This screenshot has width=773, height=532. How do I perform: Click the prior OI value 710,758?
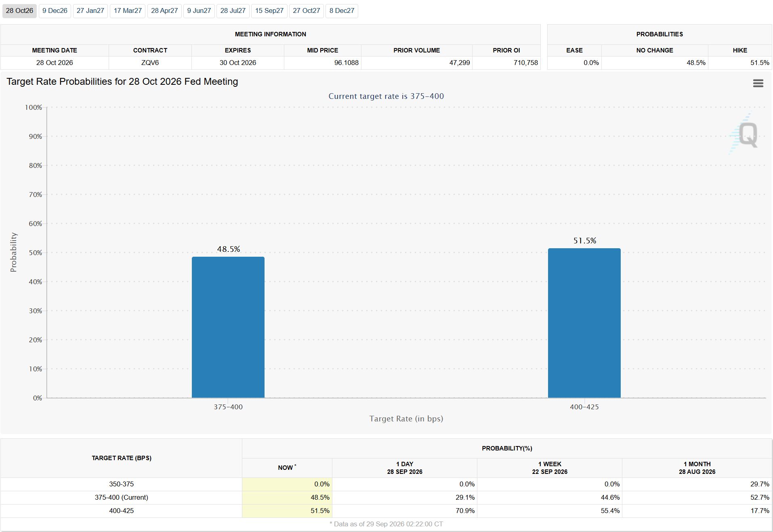click(x=526, y=63)
